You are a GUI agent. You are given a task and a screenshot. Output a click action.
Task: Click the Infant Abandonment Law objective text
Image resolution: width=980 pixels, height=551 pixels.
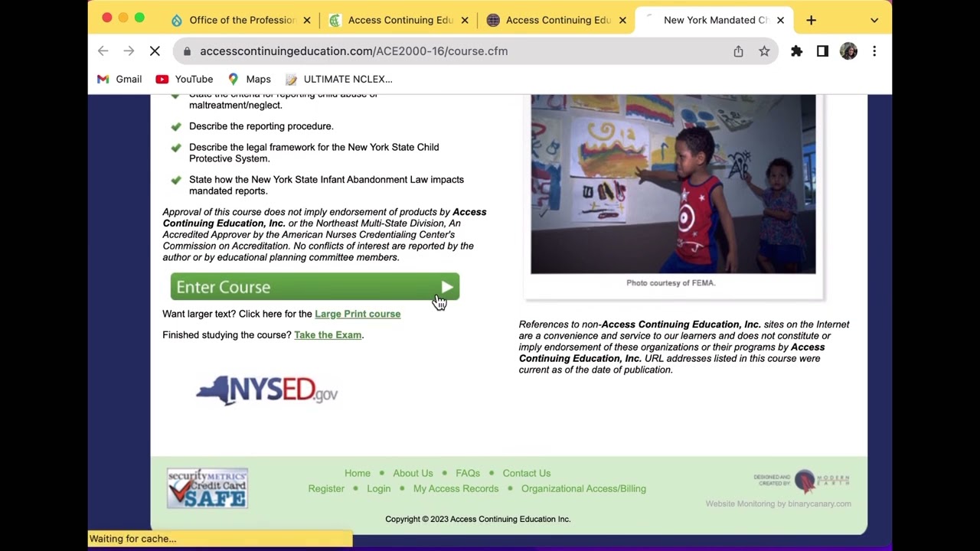(x=326, y=185)
